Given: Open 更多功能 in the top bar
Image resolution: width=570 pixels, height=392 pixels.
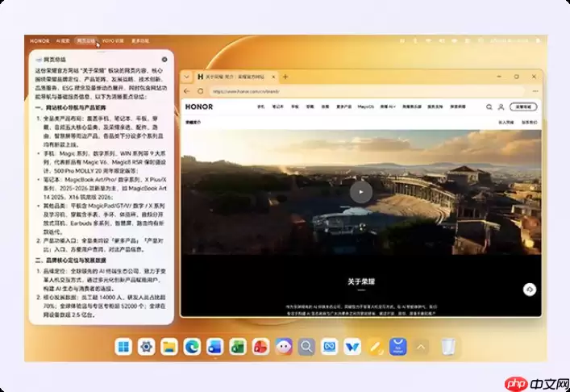Looking at the screenshot, I should coord(140,40).
